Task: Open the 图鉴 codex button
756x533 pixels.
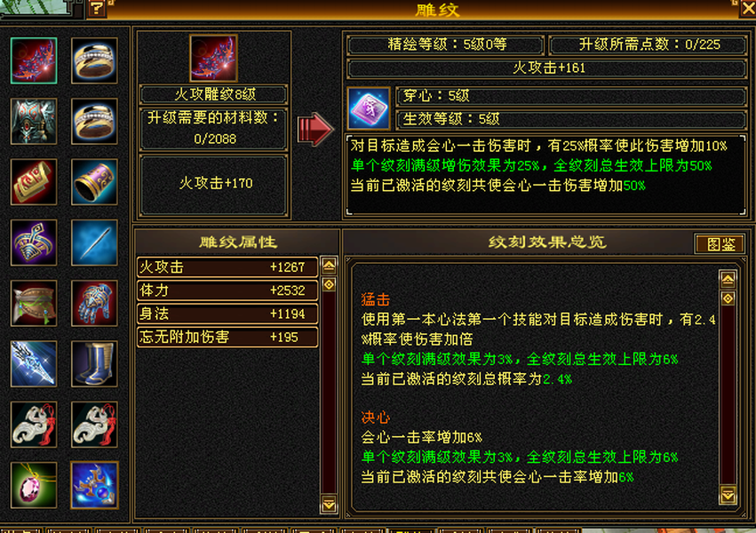Action: (x=720, y=244)
